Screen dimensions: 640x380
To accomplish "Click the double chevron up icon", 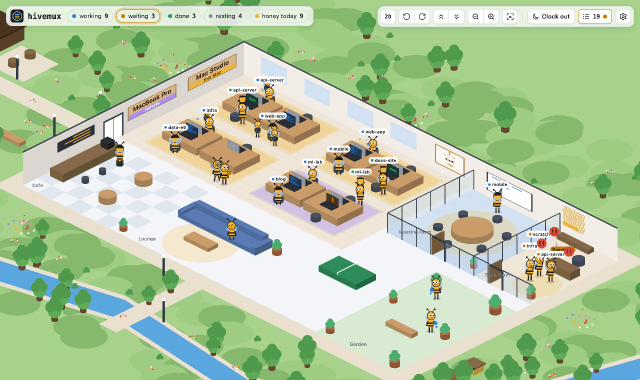I will point(441,17).
